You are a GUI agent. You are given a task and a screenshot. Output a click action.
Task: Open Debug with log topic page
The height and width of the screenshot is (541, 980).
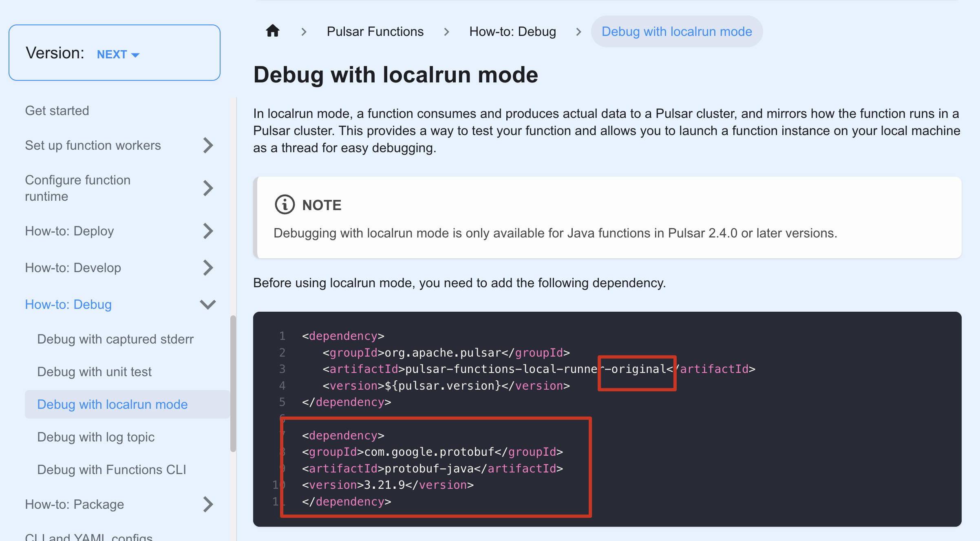96,437
